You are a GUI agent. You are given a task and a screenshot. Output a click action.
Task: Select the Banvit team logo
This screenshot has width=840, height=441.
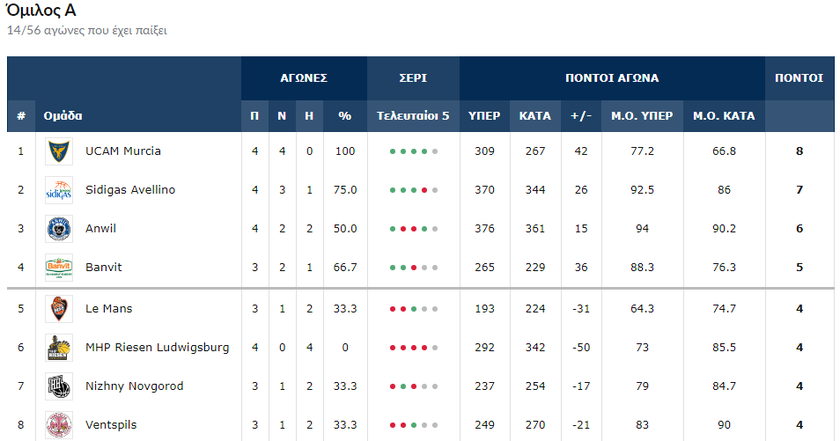59,269
